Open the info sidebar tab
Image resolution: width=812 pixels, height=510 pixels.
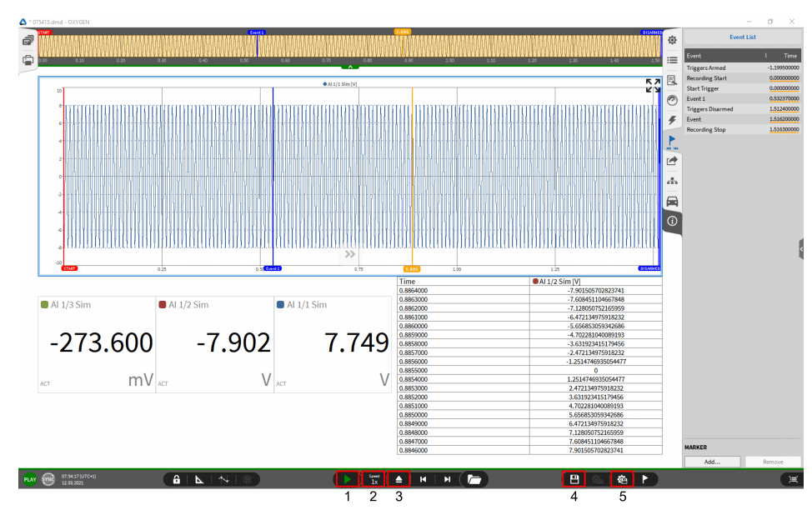[672, 221]
